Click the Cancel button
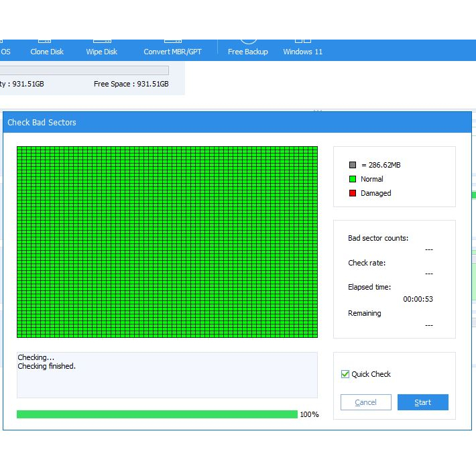The image size is (476, 476). click(x=366, y=402)
